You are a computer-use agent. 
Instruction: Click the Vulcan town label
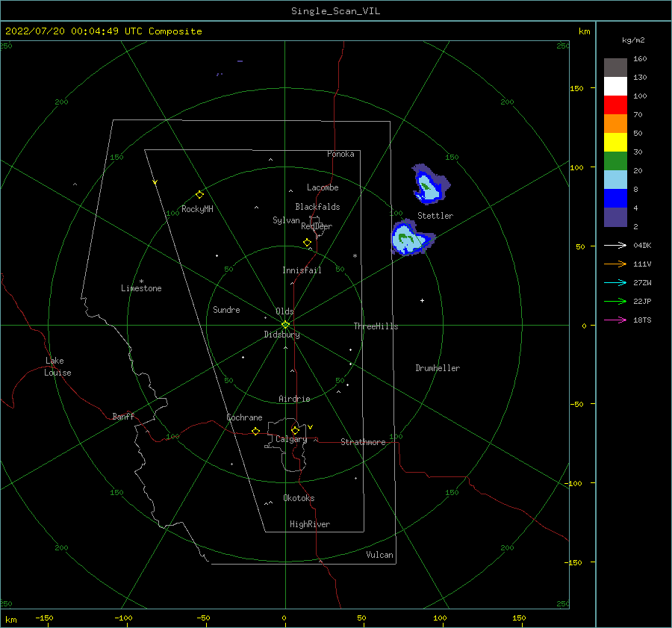tap(379, 555)
